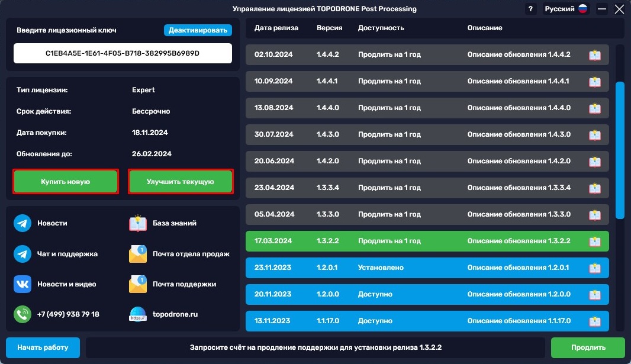Screen dimensions: 631x364
Task: Open release notes icon for version 1.4.2.0
Action: (x=595, y=162)
